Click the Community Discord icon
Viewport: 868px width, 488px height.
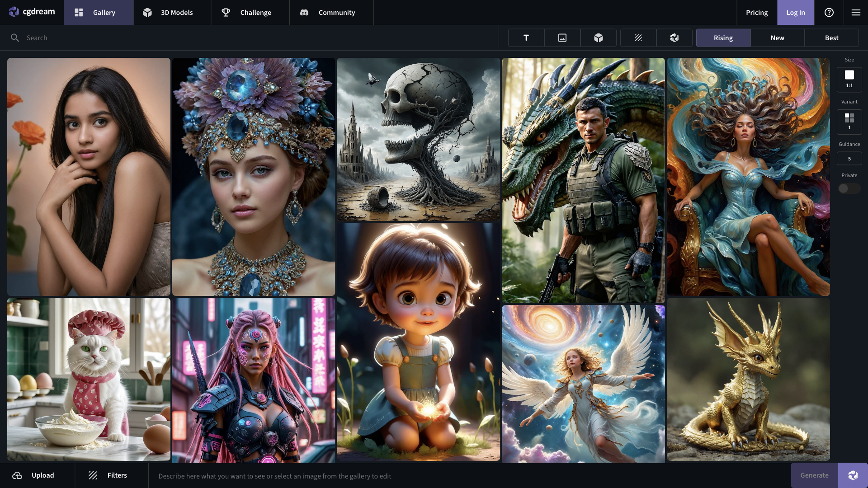[x=304, y=12]
